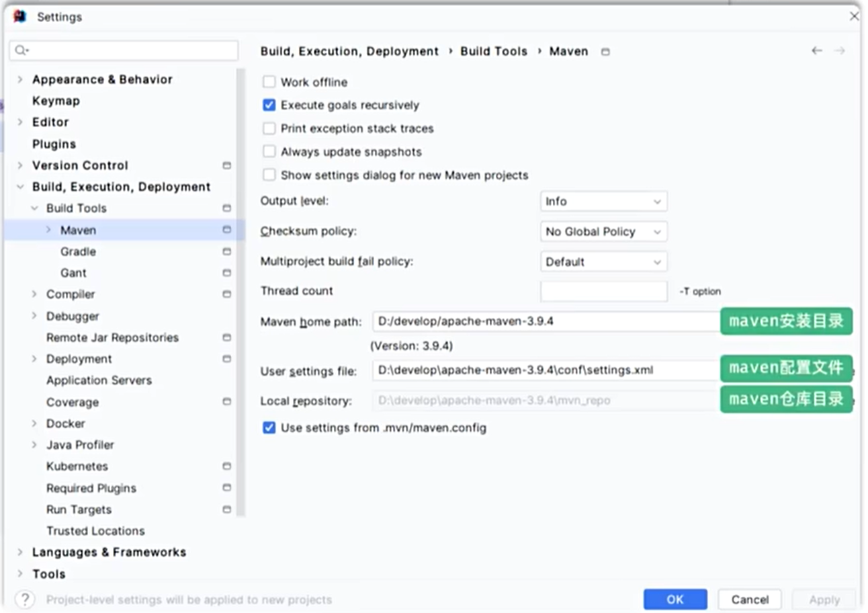Click the Local repository path field
The image size is (868, 613).
(x=546, y=401)
